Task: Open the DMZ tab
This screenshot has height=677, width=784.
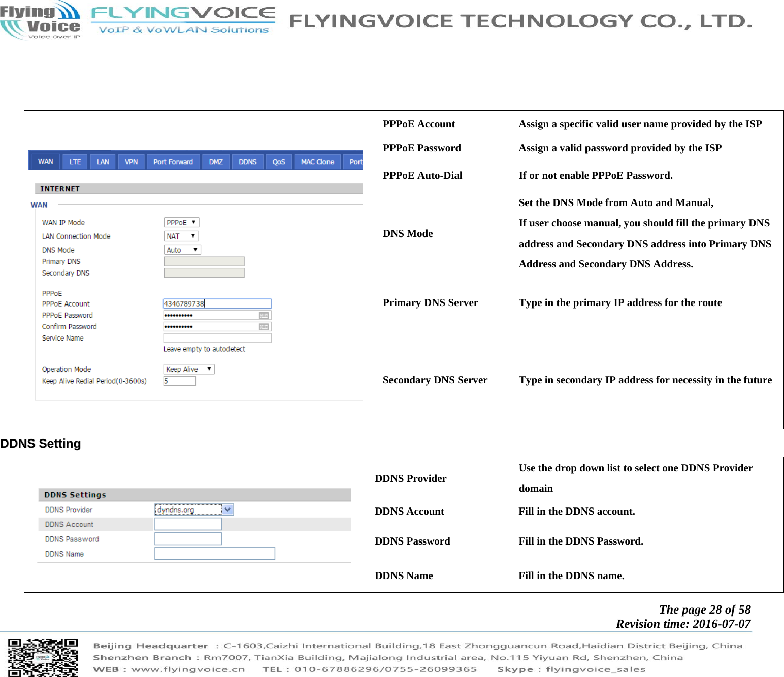Action: tap(216, 162)
